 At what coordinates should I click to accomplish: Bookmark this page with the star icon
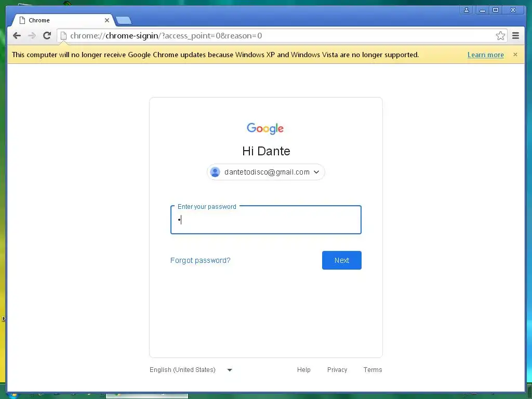(x=500, y=36)
